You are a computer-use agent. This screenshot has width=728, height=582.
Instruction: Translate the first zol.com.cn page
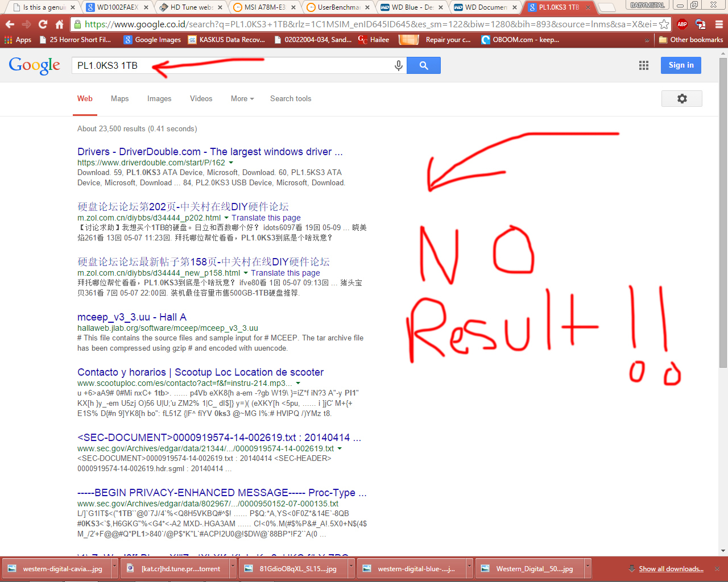point(266,218)
